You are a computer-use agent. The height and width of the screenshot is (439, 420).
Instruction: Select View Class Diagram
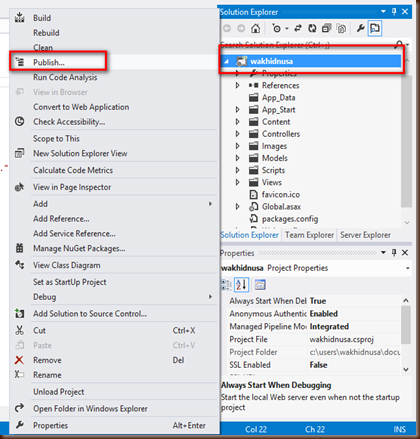114,265
